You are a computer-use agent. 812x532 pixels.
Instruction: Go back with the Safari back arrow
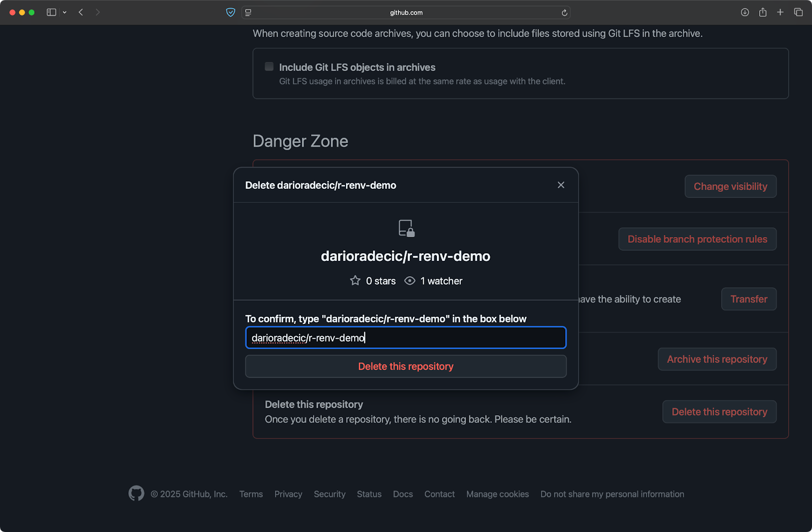pyautogui.click(x=81, y=12)
